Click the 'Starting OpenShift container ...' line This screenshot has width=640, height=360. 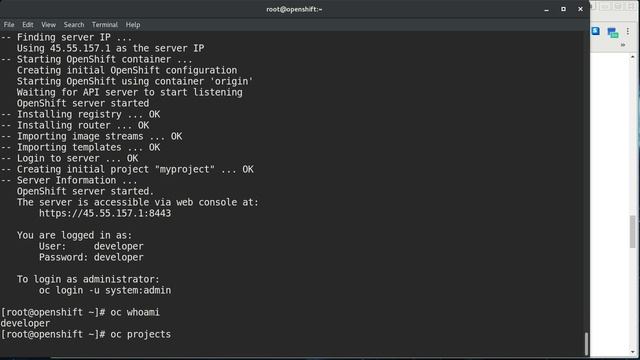tap(97, 59)
